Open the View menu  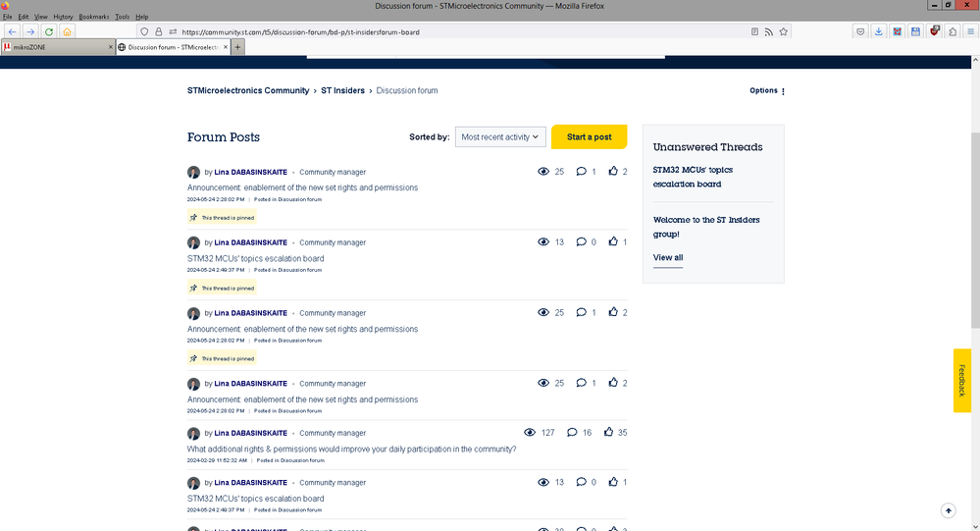pyautogui.click(x=40, y=17)
